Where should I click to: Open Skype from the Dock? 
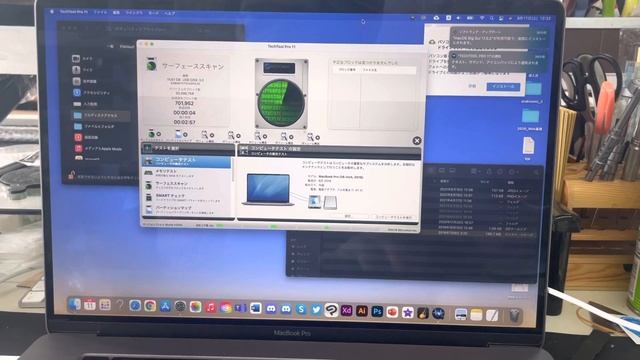(x=301, y=309)
